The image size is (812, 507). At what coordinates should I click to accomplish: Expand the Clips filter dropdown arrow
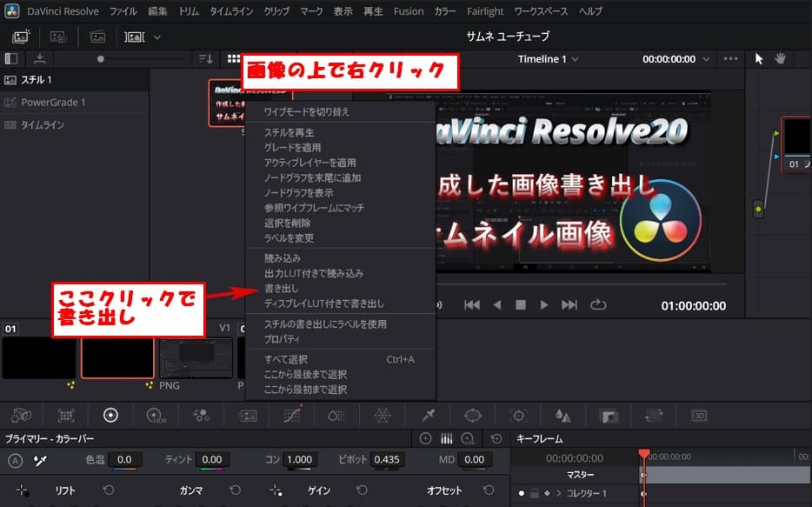157,37
